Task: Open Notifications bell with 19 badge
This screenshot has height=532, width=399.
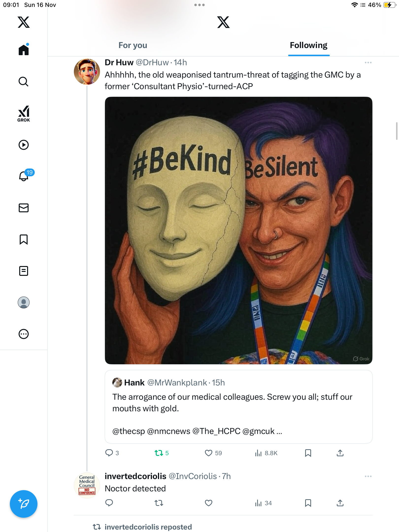Action: coord(24,176)
